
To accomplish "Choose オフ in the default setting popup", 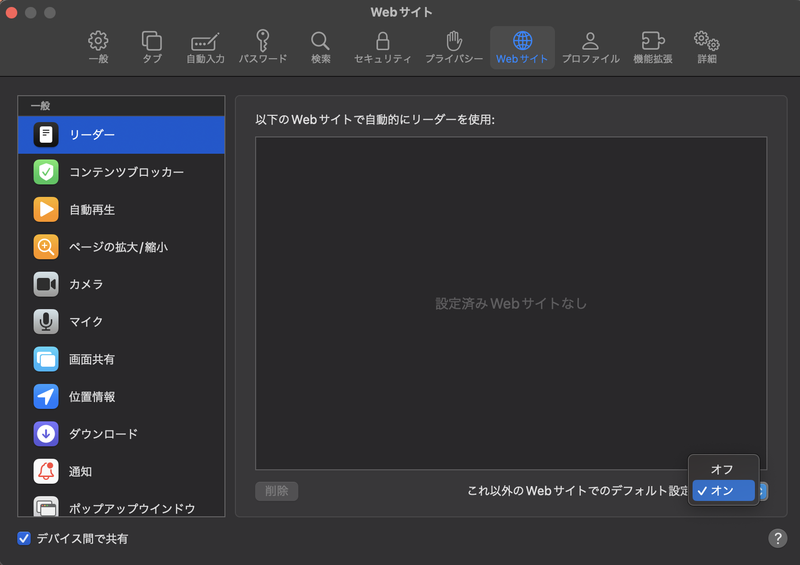I will 723,469.
